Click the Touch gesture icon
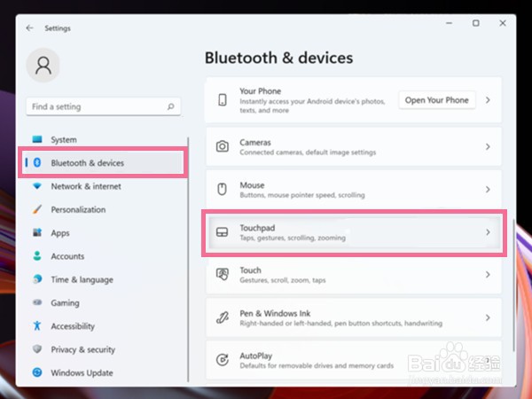Screen dimensions: 532x399 click(x=223, y=274)
